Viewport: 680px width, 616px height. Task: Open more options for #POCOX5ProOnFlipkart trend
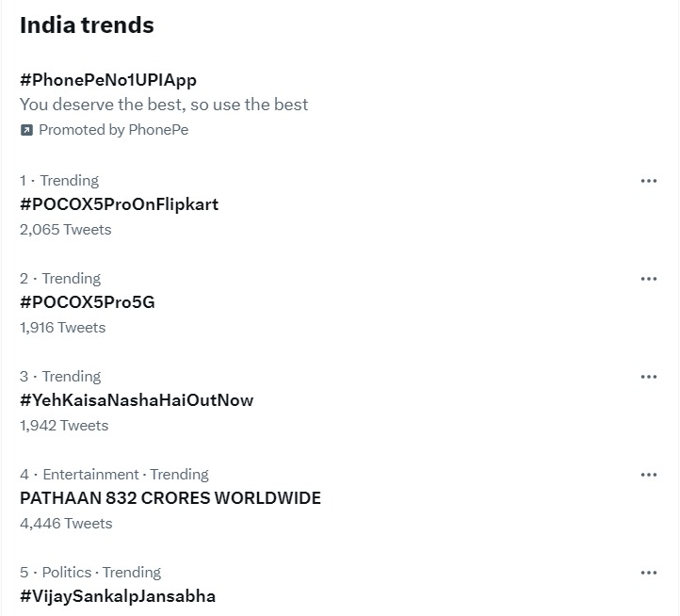tap(648, 181)
